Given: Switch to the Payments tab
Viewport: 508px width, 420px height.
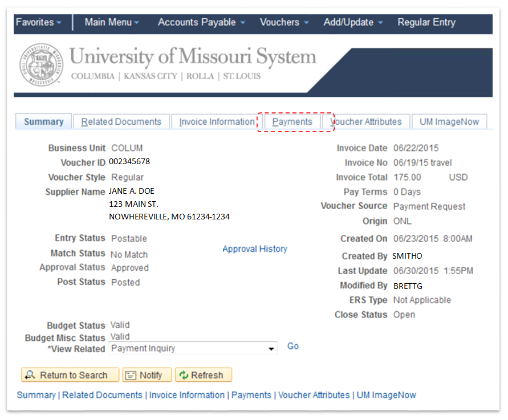Looking at the screenshot, I should tap(292, 121).
